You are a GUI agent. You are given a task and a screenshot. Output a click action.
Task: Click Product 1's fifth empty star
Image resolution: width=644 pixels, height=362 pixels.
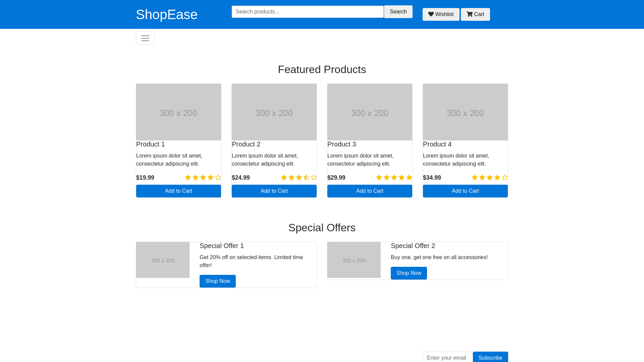[x=218, y=178]
